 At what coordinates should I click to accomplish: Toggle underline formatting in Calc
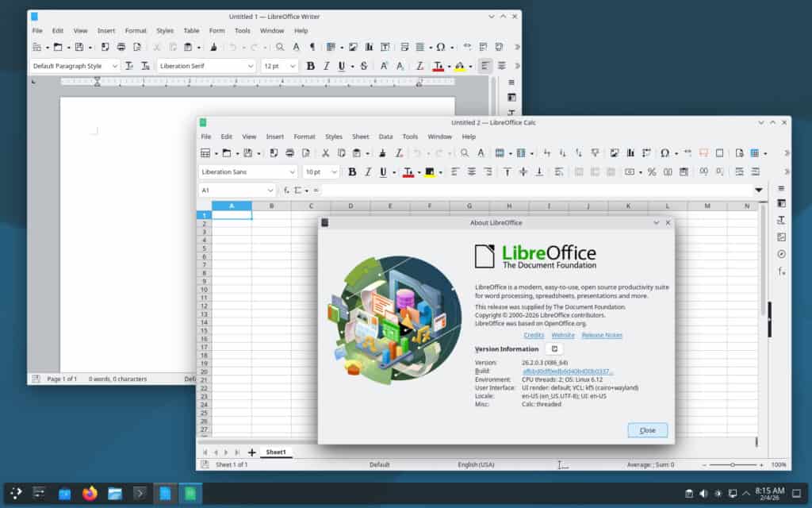[x=386, y=171]
